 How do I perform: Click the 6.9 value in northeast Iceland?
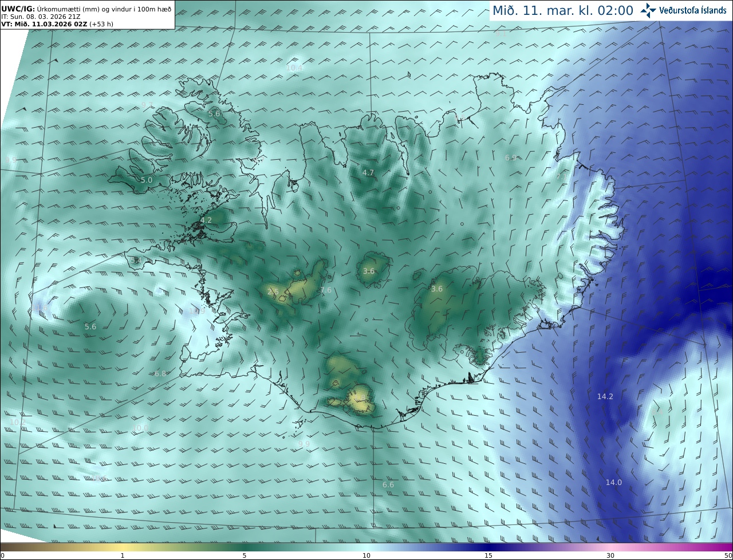pyautogui.click(x=511, y=157)
